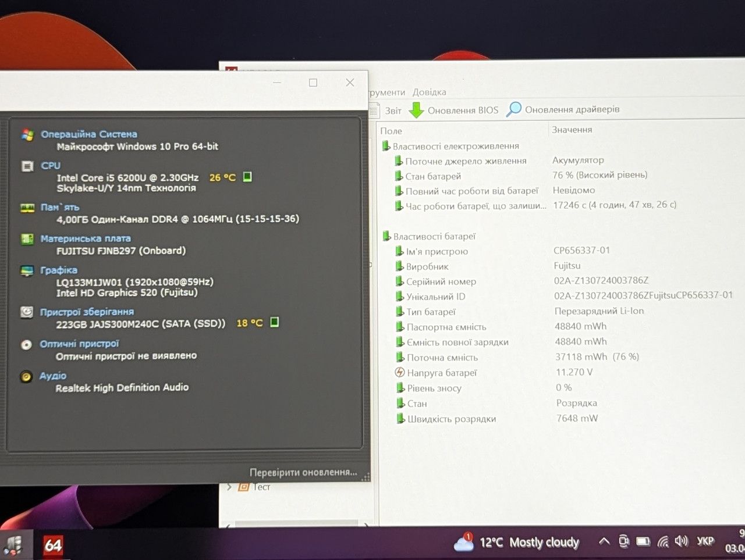745x560 pixels.
Task: Click the Аудіо speaker icon
Action: pyautogui.click(x=26, y=377)
